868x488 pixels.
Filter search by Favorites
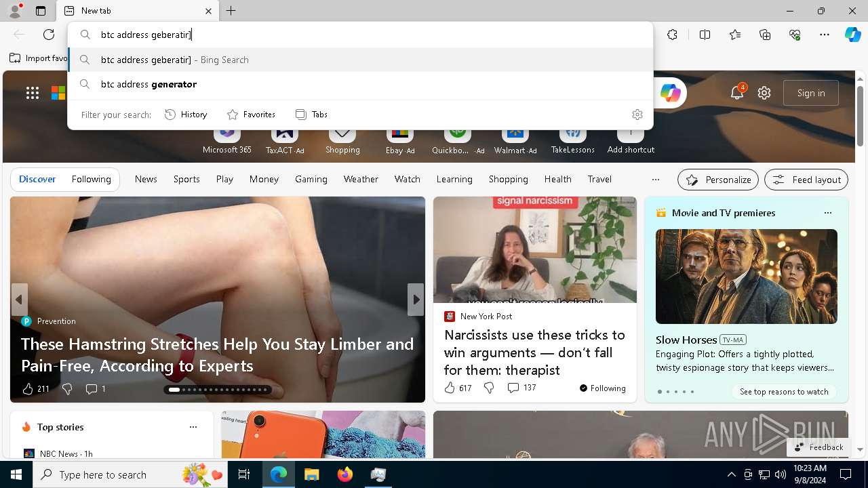[251, 115]
